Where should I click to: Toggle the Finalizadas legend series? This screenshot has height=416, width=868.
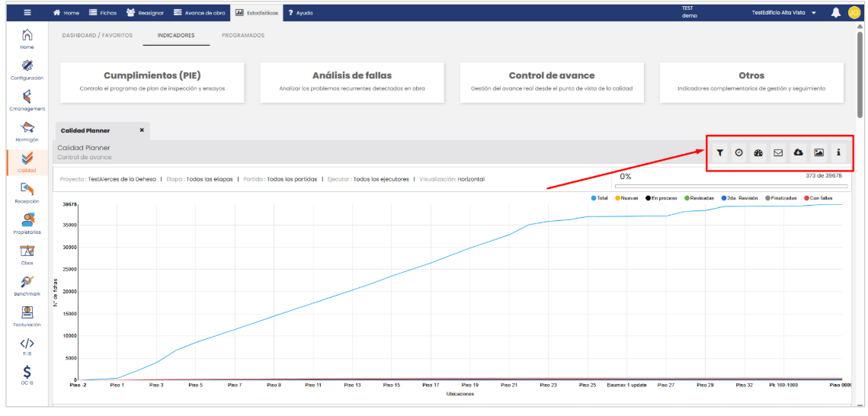point(780,198)
